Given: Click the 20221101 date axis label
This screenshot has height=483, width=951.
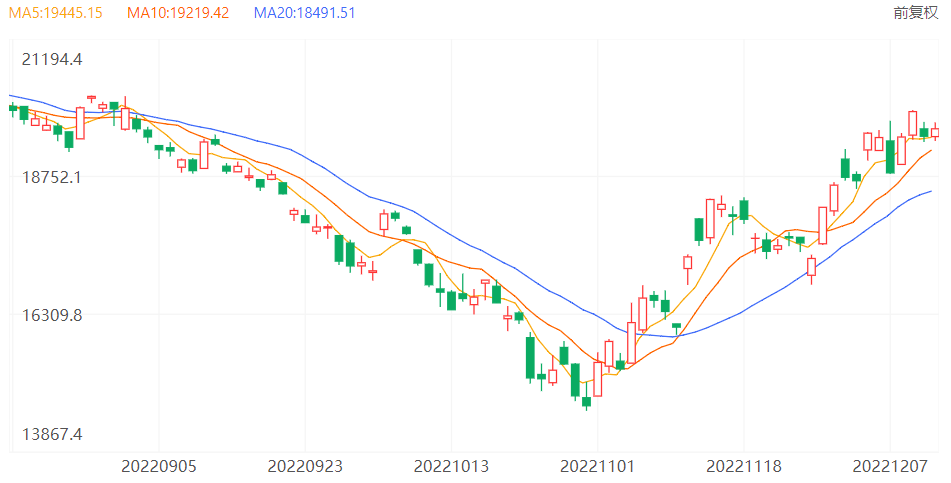Looking at the screenshot, I should pos(597,466).
